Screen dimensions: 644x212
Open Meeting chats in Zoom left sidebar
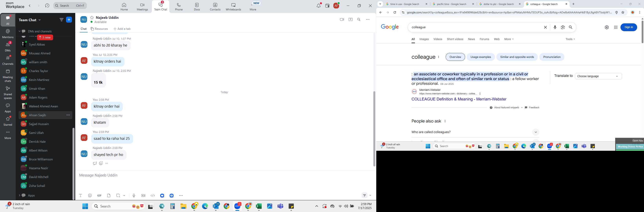[x=8, y=76]
